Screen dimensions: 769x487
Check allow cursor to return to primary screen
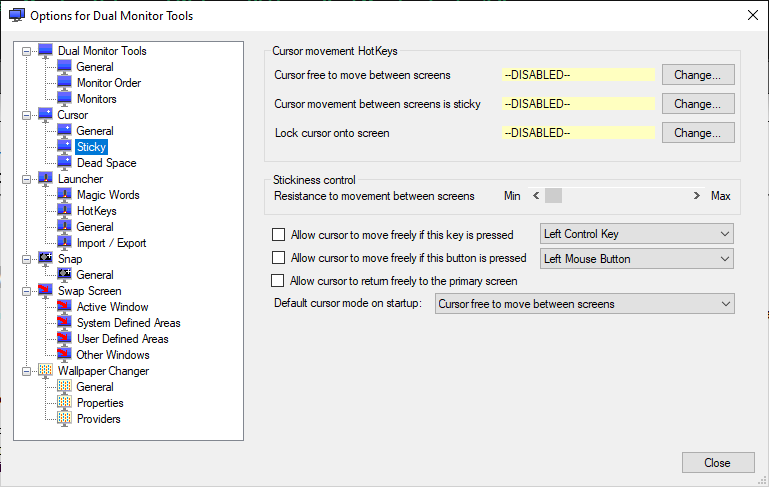pyautogui.click(x=278, y=281)
